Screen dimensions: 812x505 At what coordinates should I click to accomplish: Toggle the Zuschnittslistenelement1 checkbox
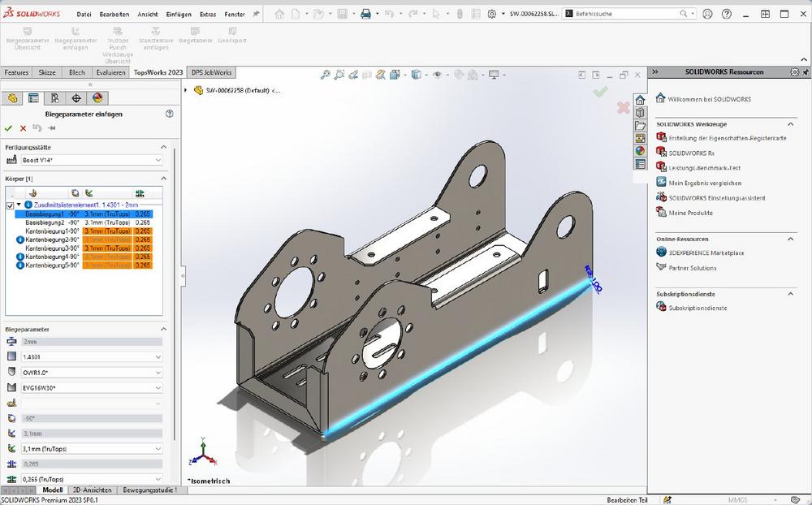(x=10, y=205)
